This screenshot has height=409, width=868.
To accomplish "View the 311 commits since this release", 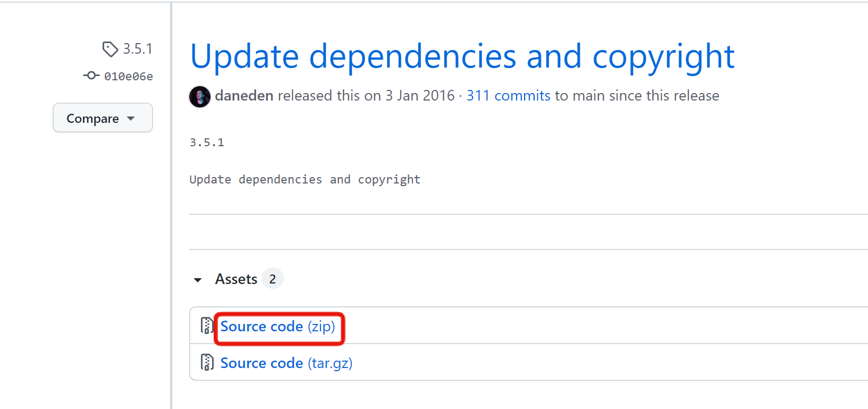I will 508,96.
